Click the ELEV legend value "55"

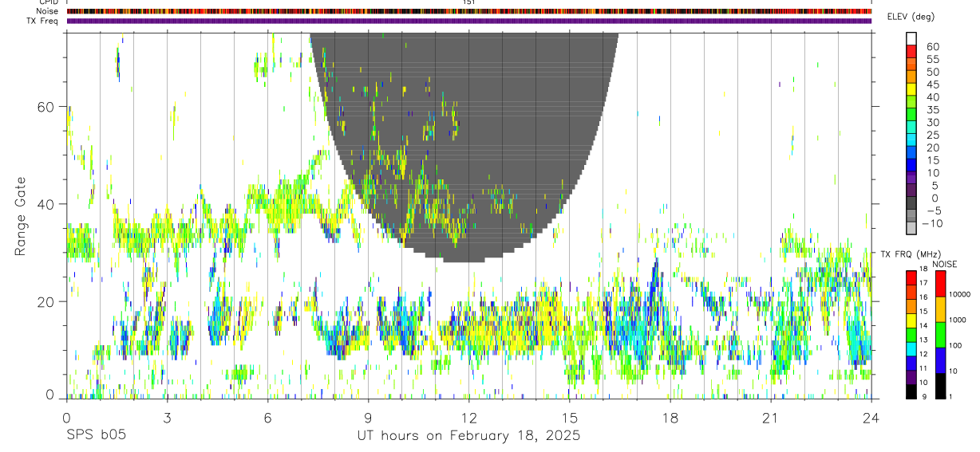(932, 60)
